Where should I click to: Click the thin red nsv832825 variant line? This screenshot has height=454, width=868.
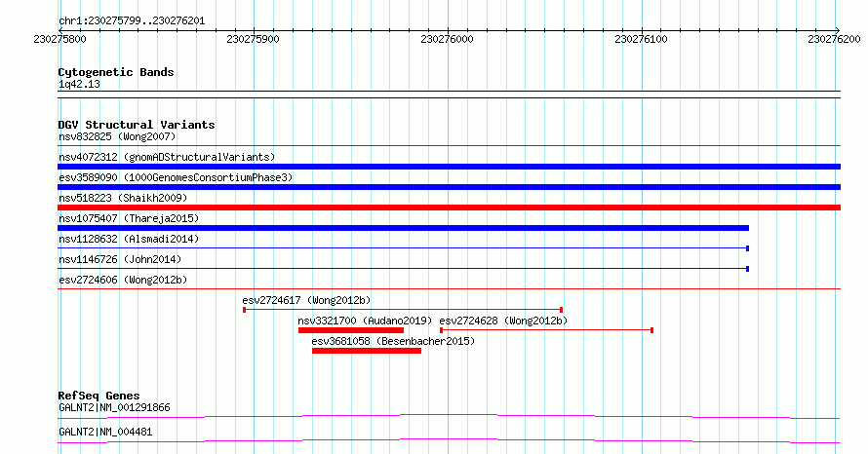pos(449,146)
